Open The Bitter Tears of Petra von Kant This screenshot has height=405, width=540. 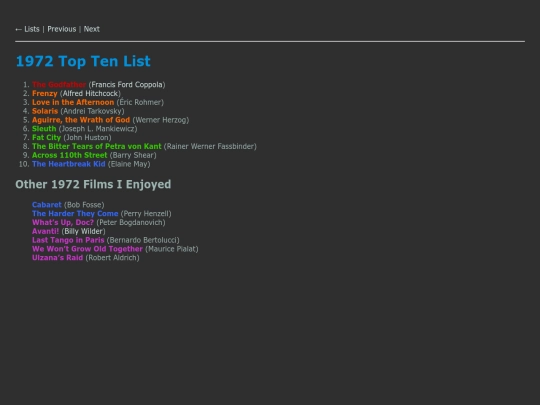(97, 146)
